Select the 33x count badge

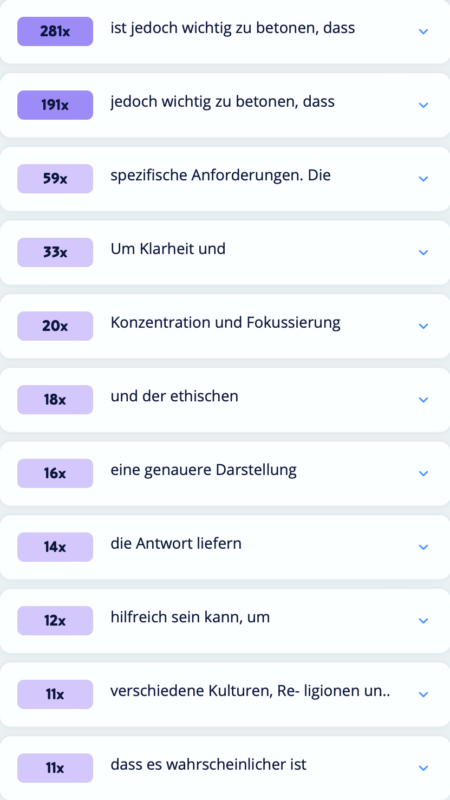(55, 253)
